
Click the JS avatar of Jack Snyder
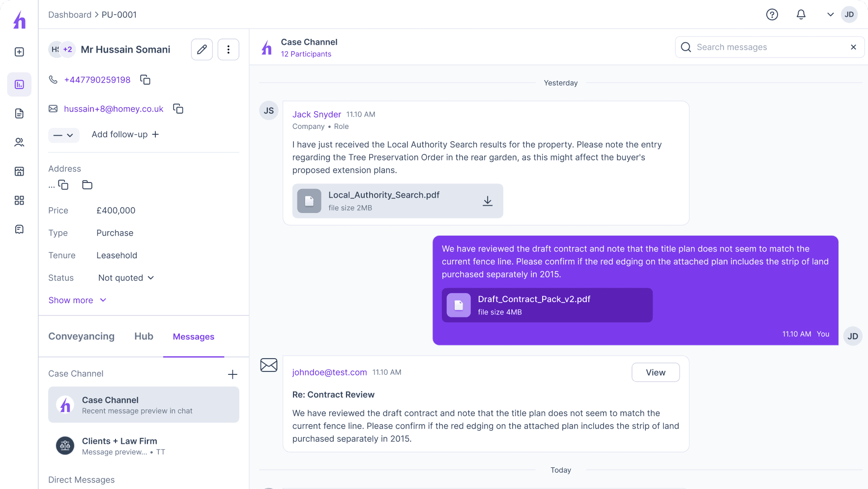269,111
